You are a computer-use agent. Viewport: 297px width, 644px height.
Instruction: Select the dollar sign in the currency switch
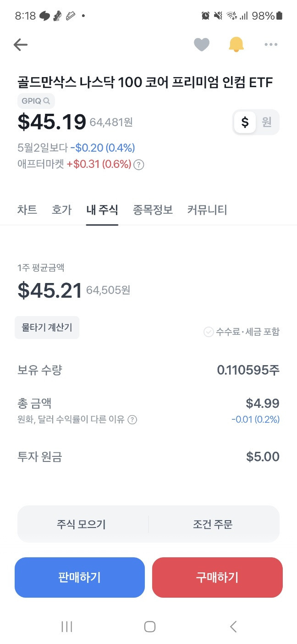pos(246,122)
